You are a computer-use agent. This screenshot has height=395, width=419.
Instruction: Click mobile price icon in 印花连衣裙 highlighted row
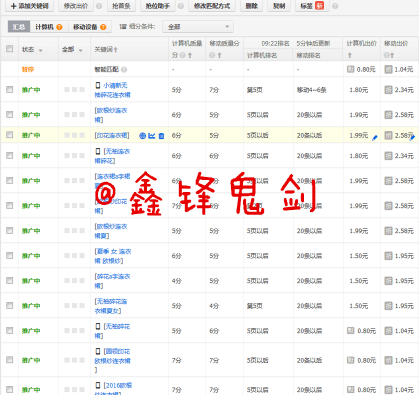click(x=388, y=135)
